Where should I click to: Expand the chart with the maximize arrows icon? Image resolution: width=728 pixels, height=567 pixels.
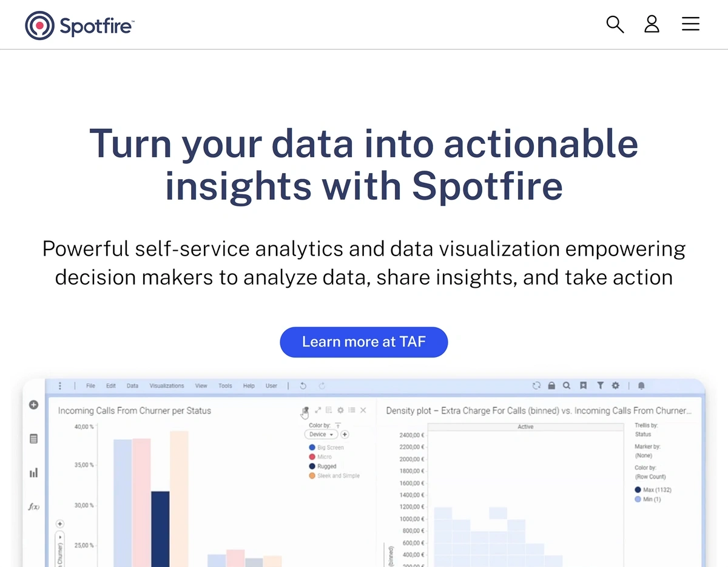[x=318, y=410]
